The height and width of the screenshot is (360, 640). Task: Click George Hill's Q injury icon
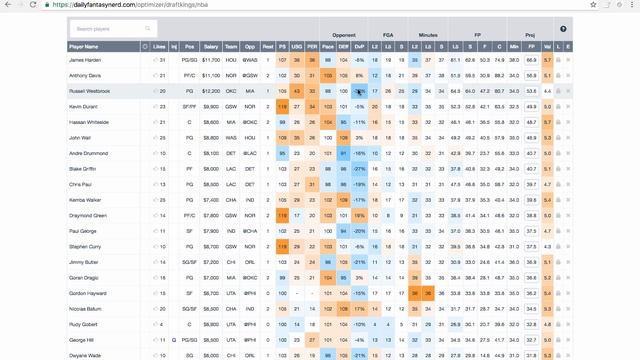coord(174,340)
